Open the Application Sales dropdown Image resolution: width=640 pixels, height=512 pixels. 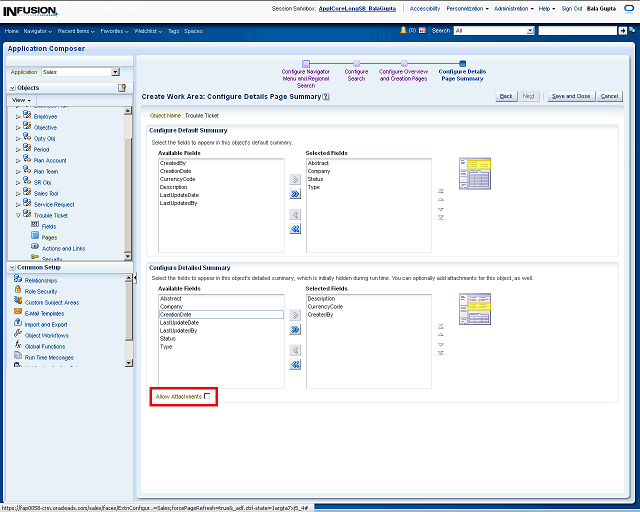point(115,72)
